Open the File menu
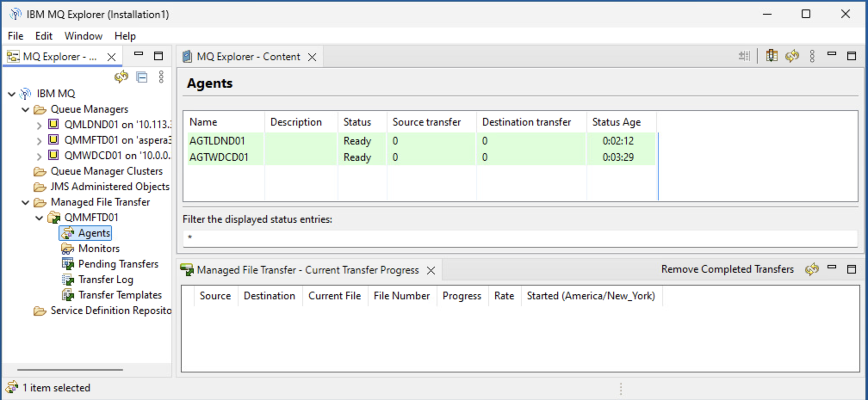The image size is (868, 400). (15, 36)
